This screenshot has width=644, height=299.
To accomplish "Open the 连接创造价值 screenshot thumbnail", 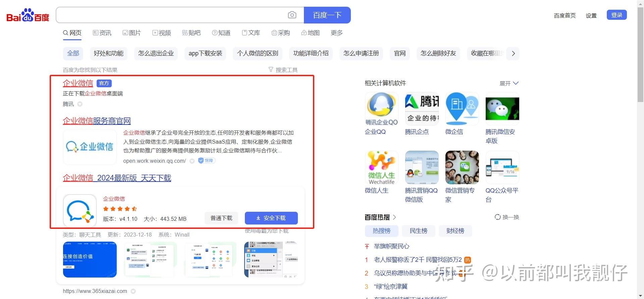I will [90, 260].
